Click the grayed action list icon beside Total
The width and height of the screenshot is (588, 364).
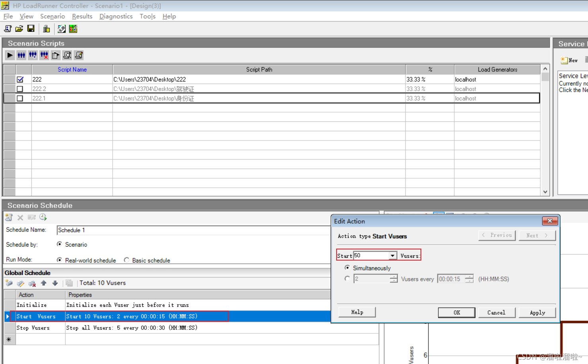(69, 283)
